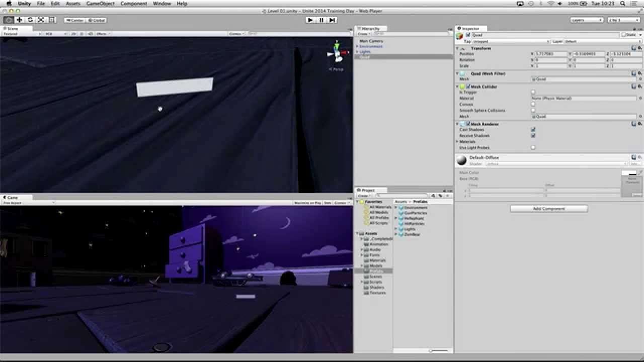
Task: Click the Main Color swatch
Action: coord(629,173)
